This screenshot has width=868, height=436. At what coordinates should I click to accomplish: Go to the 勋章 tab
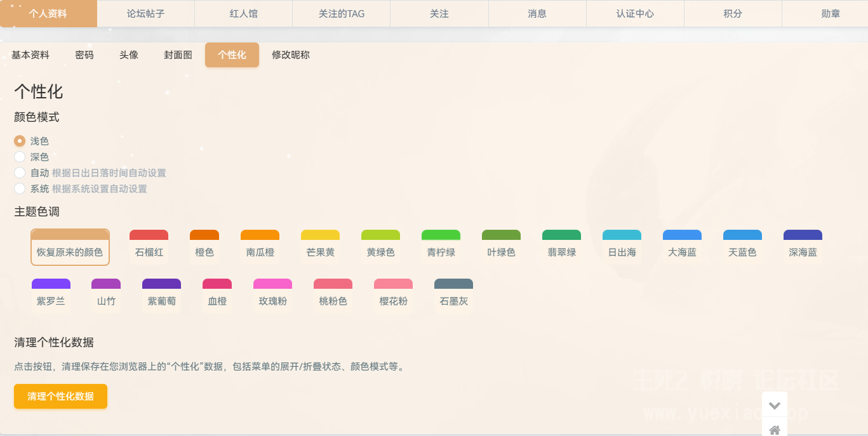tap(831, 13)
